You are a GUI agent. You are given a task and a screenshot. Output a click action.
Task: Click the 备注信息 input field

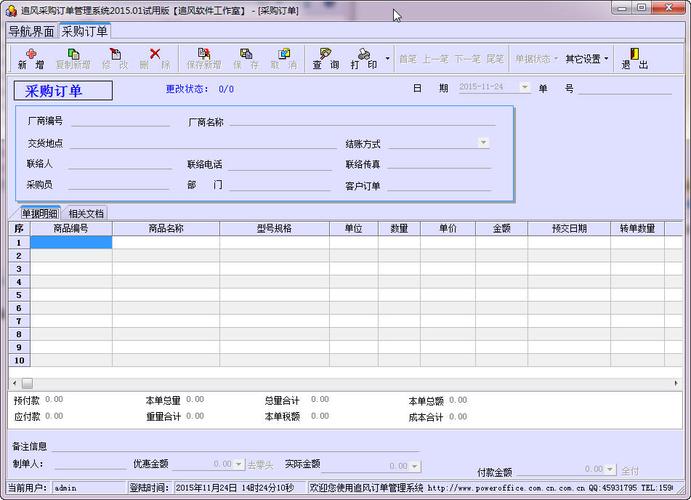pos(236,446)
